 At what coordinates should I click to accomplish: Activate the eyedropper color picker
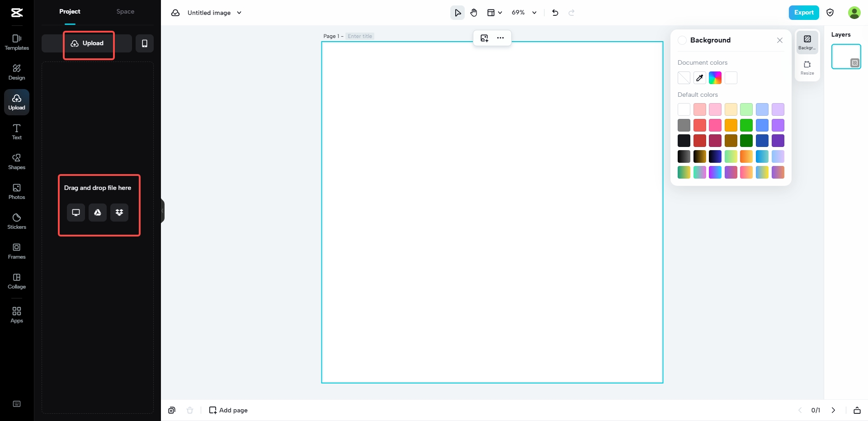[x=700, y=78]
